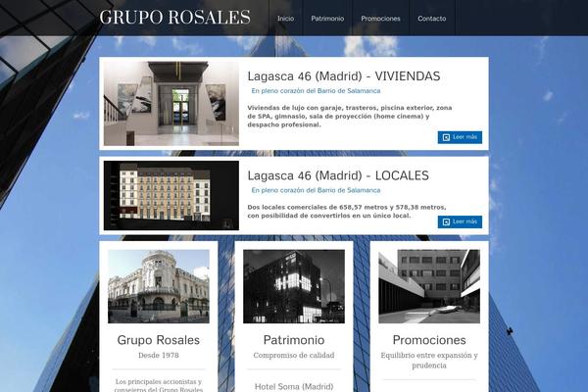Open the Patrimonio night building photo
Screen dimensions: 588x392
pos(294,286)
